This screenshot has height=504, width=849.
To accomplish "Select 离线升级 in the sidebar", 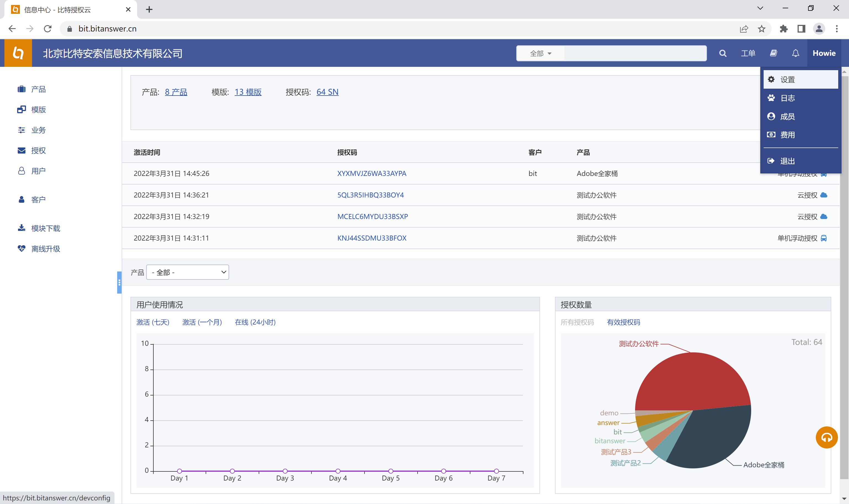I will tap(46, 249).
